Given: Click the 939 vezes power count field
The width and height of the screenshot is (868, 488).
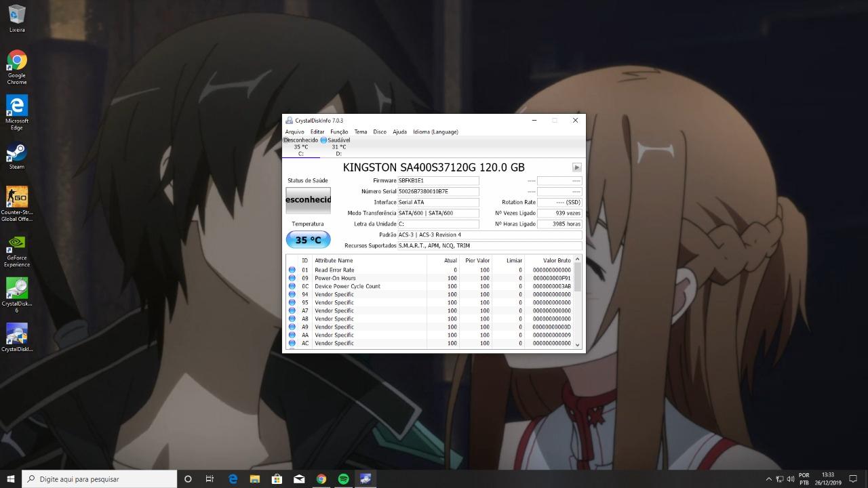Looking at the screenshot, I should 559,213.
